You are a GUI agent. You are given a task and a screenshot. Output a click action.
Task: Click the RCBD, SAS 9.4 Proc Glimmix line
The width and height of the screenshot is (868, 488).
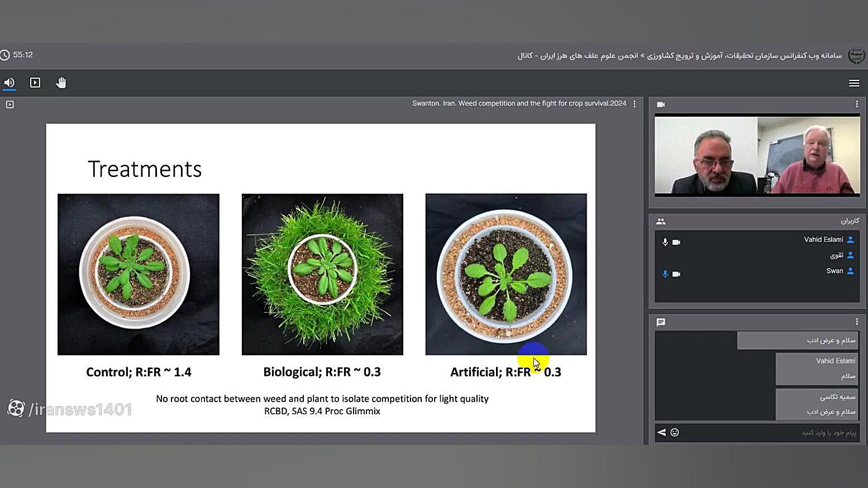(x=322, y=411)
